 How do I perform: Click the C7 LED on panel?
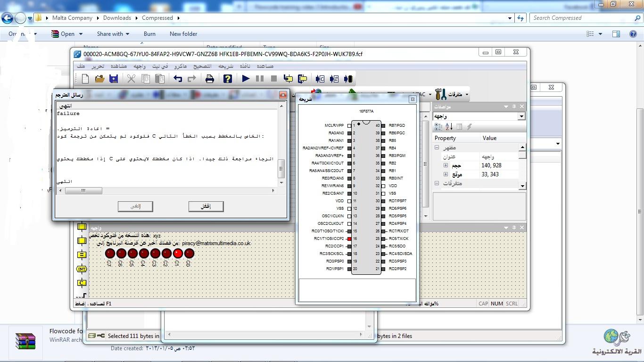[110, 253]
